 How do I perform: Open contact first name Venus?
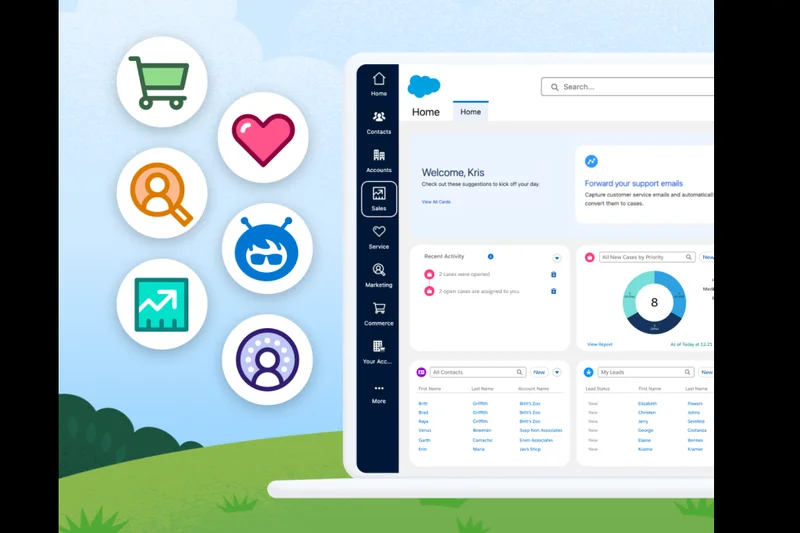point(424,430)
